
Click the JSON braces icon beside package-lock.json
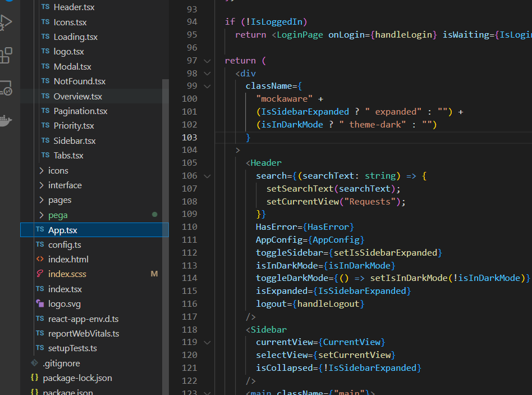pos(34,378)
